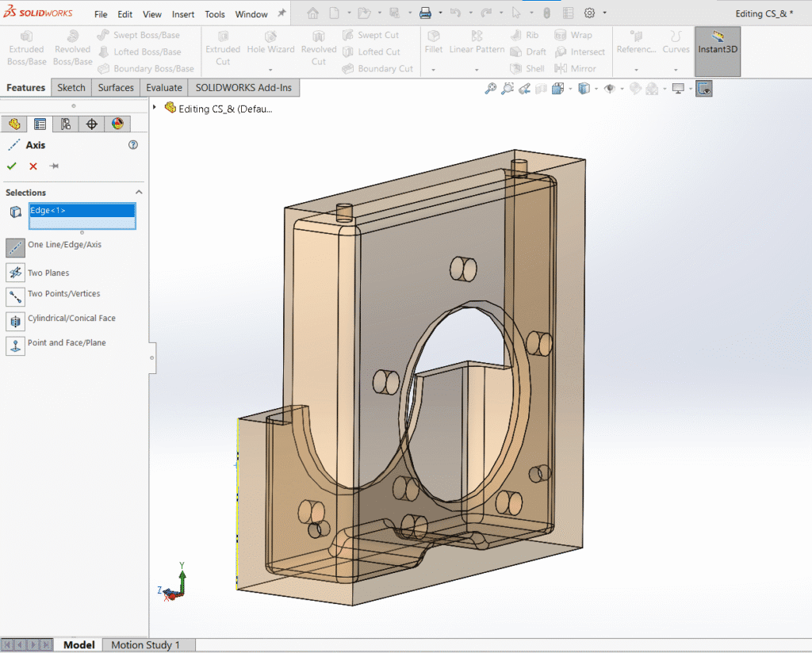Click the Save icon in top toolbar

[395, 13]
